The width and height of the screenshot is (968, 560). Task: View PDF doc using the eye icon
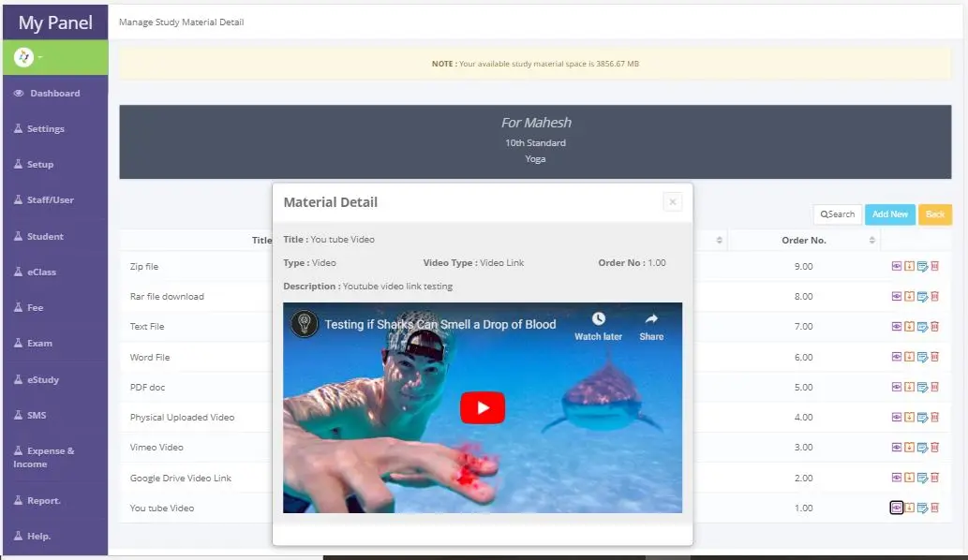tap(896, 387)
